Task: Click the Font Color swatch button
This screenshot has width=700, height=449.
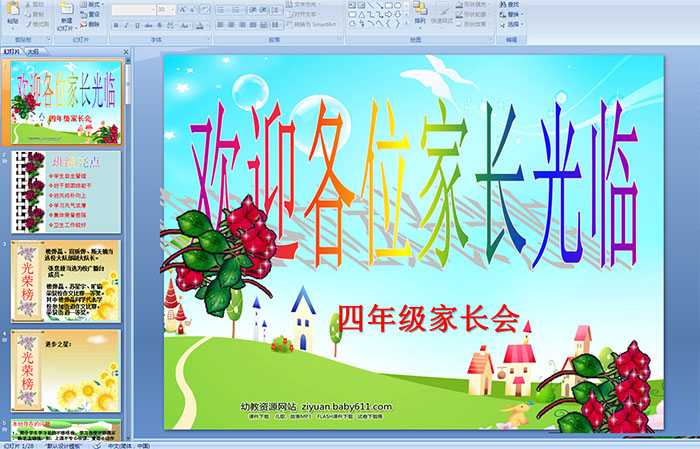Action: pos(200,25)
